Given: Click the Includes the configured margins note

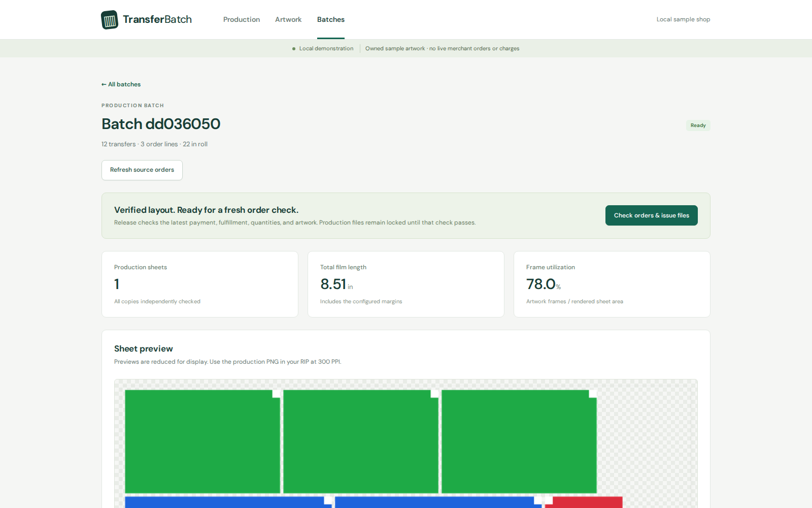Looking at the screenshot, I should point(361,302).
